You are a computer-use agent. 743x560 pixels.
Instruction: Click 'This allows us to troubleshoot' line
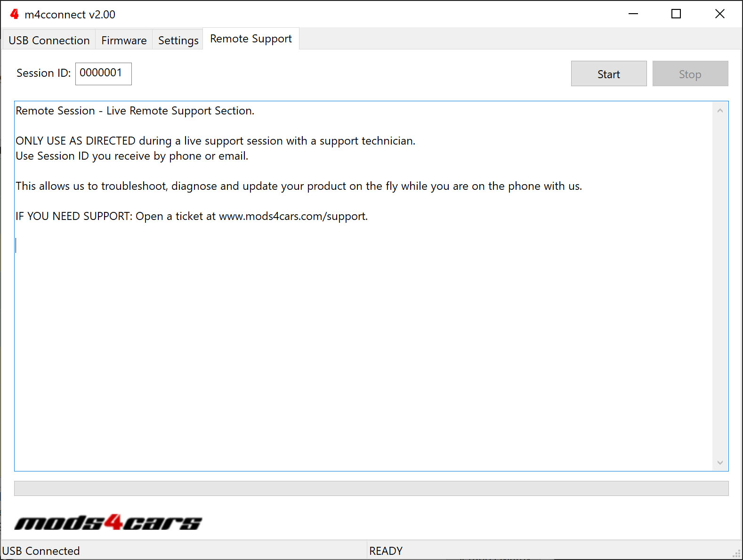[x=299, y=186]
